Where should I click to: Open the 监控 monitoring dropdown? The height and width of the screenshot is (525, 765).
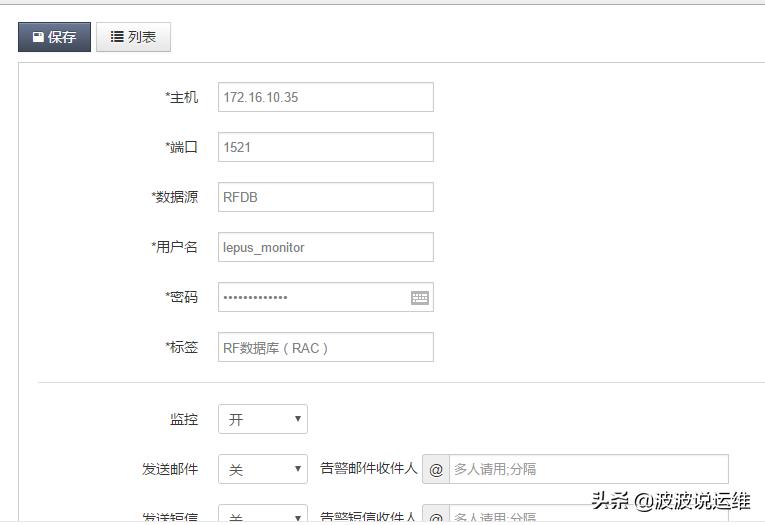pos(262,419)
